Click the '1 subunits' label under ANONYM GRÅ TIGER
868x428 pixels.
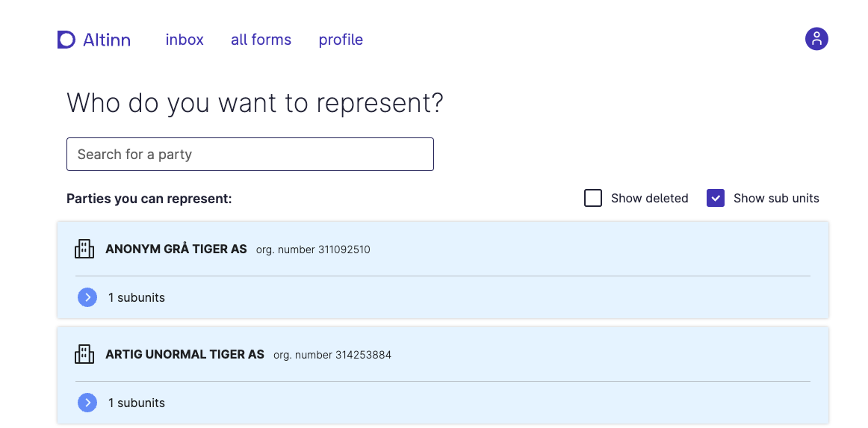(137, 297)
